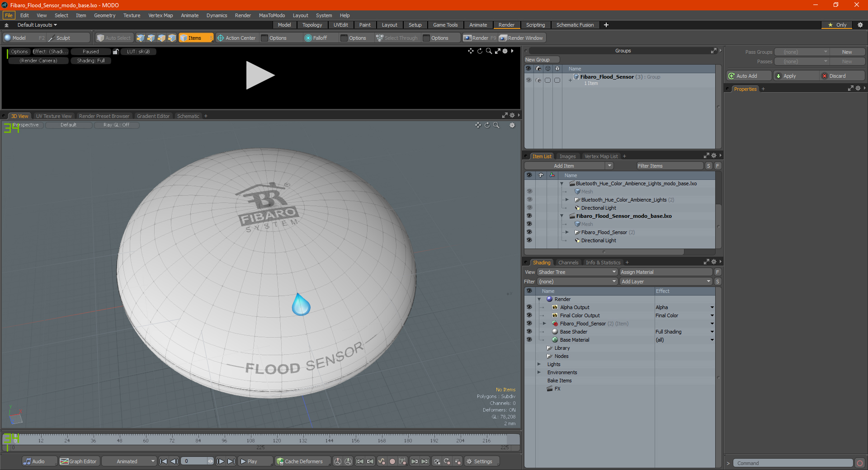Hide the Final Color Output layer

point(529,315)
